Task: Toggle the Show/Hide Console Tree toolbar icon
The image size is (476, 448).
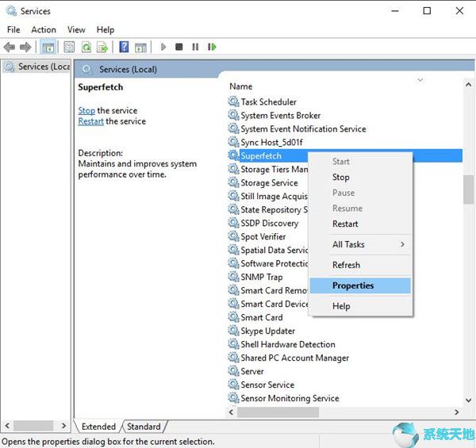Action: [x=48, y=47]
